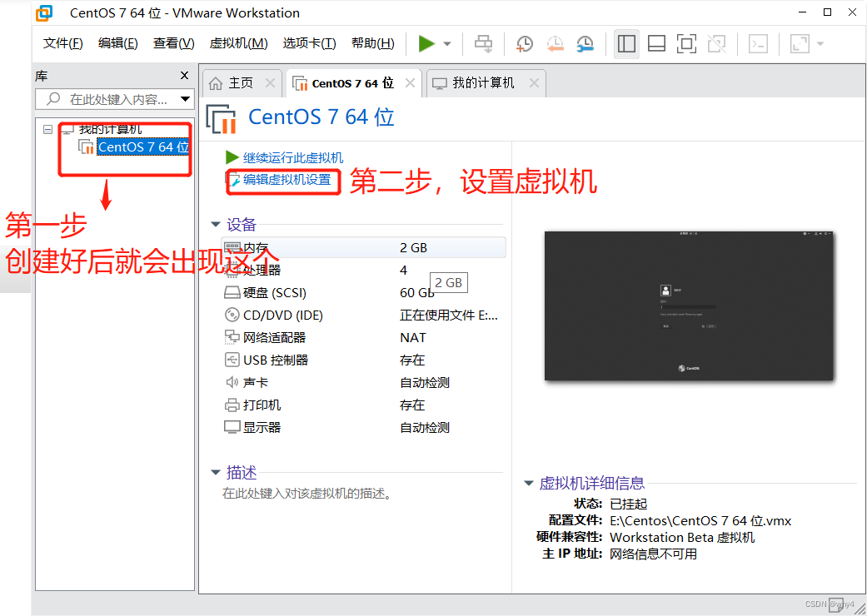Click the send Ctrl+Alt+Del toolbar icon

[483, 43]
